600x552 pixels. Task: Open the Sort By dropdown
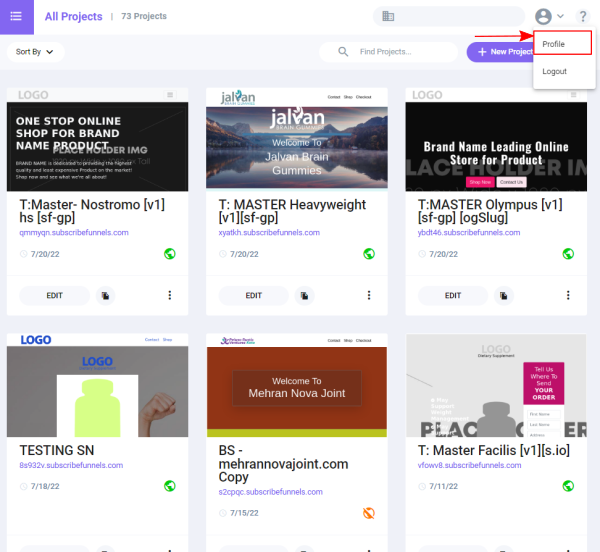click(35, 51)
